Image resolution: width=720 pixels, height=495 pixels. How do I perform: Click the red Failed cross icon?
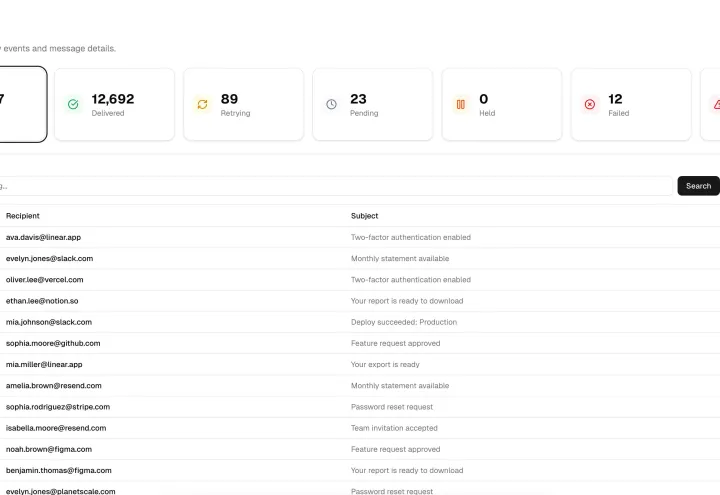[590, 104]
